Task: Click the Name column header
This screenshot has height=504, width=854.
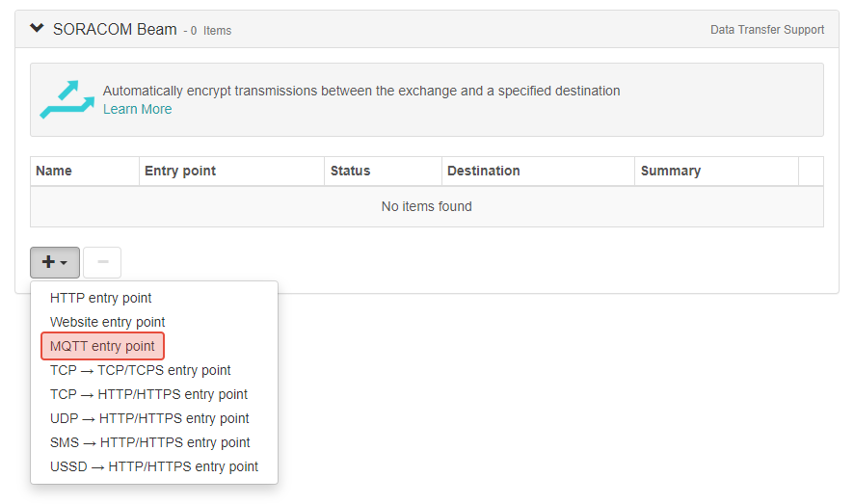Action: click(54, 171)
